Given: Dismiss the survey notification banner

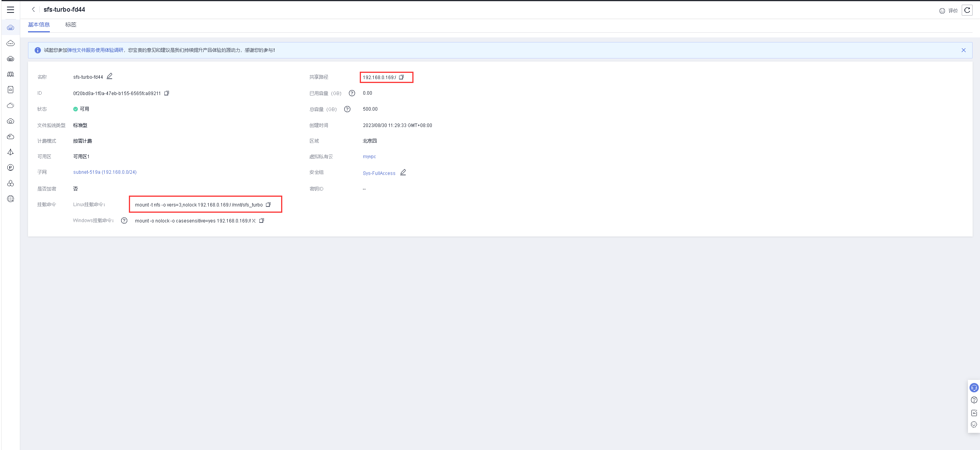Looking at the screenshot, I should point(963,50).
